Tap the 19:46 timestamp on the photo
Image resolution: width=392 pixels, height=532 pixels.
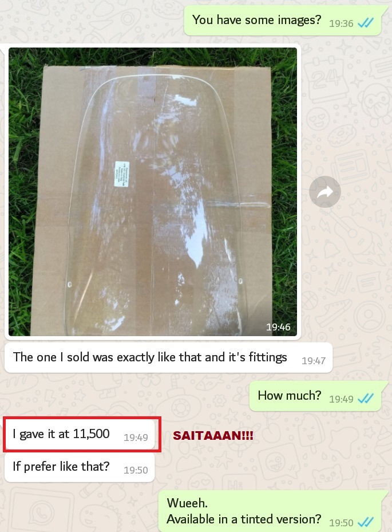coord(278,327)
